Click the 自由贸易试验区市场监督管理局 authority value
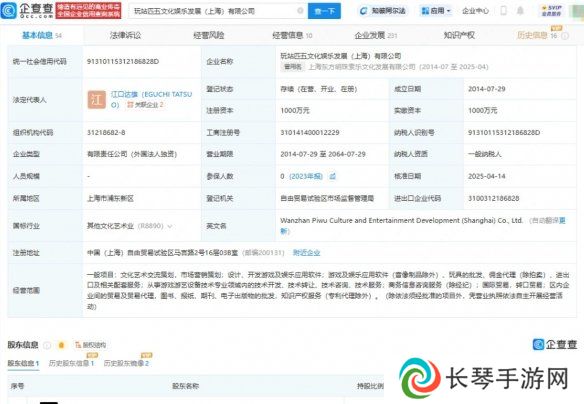 [x=327, y=198]
